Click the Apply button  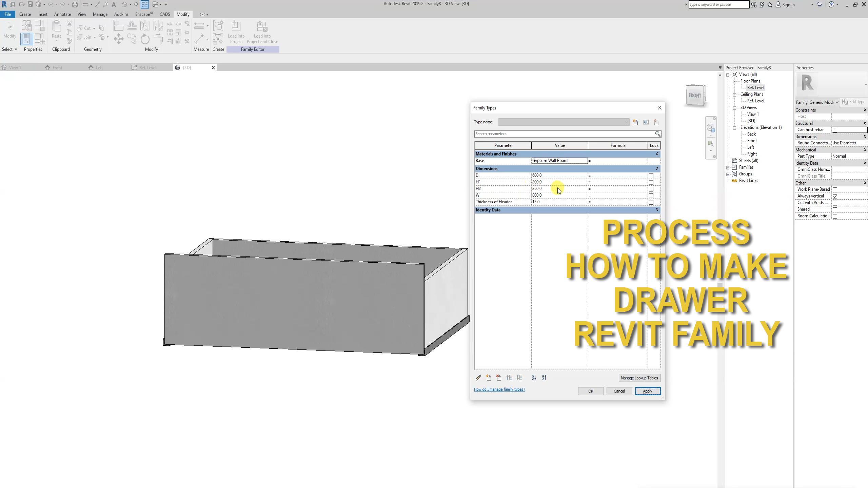point(647,391)
